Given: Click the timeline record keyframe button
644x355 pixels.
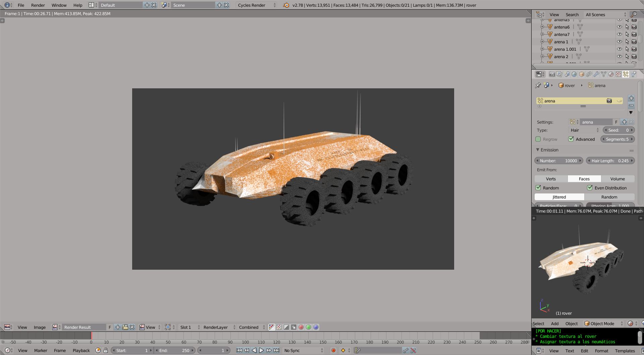Looking at the screenshot, I should (x=333, y=350).
